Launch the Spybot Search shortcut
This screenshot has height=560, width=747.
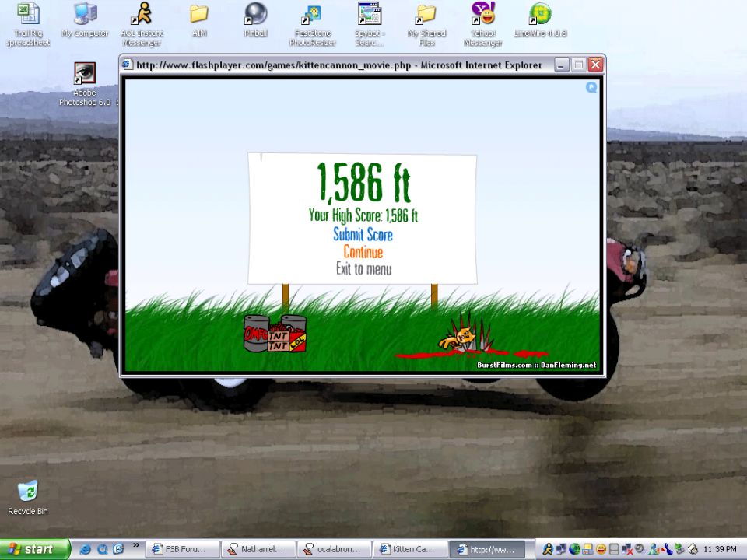pos(370,24)
